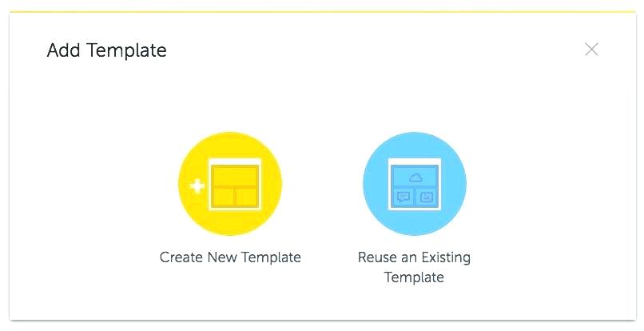
Task: Select the "Create New Template" text label
Action: click(230, 257)
